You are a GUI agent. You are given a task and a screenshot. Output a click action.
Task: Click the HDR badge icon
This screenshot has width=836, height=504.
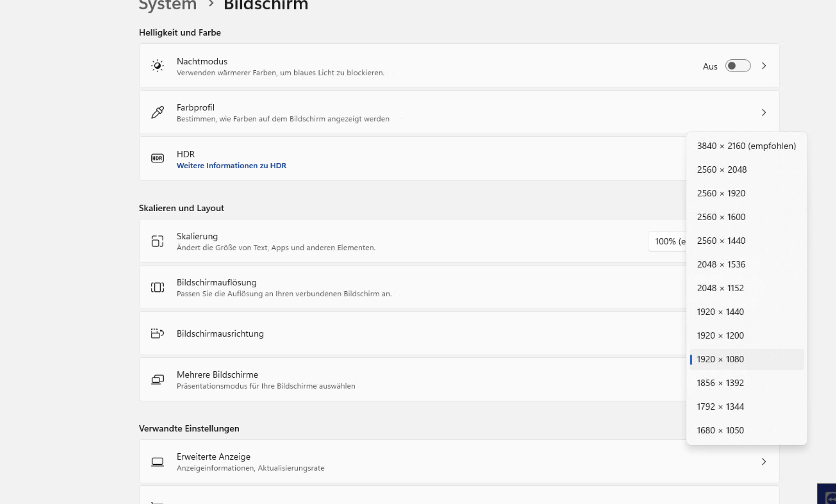point(157,158)
